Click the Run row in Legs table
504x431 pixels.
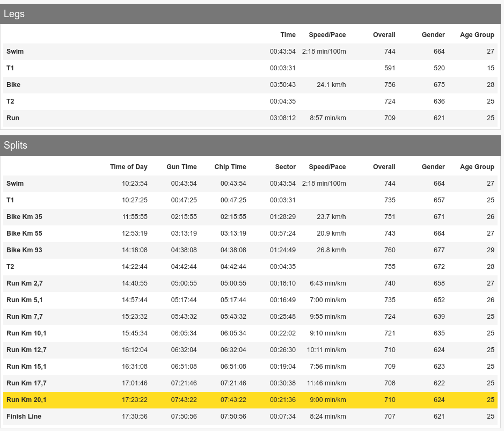click(x=250, y=118)
